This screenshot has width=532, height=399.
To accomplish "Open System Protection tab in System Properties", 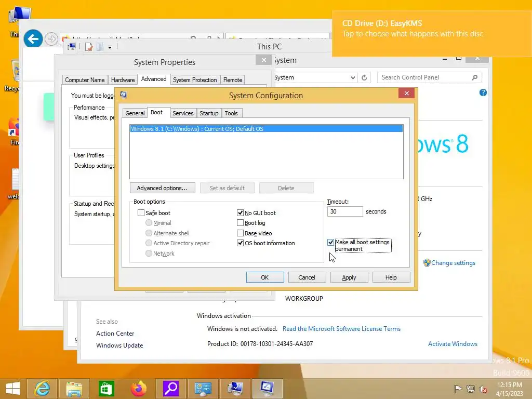I will [195, 80].
